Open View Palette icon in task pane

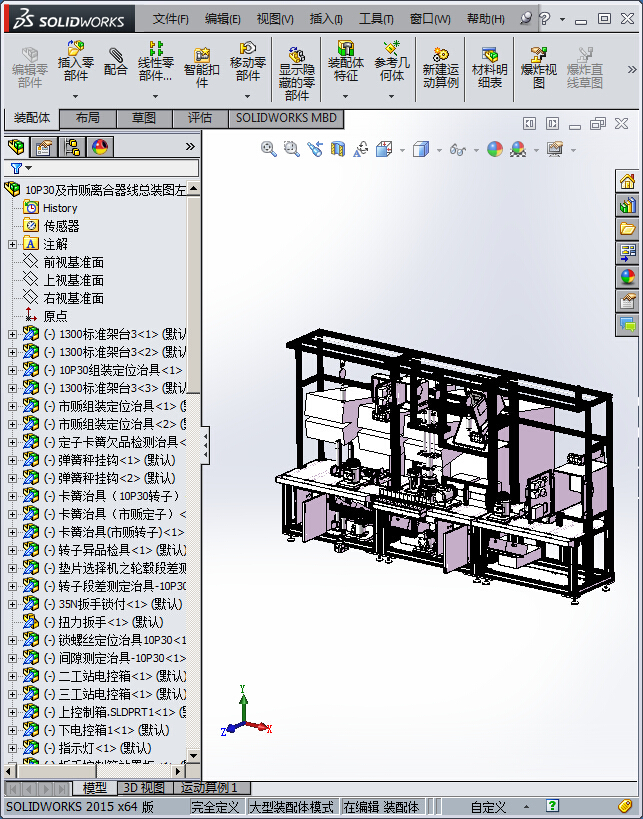[627, 253]
